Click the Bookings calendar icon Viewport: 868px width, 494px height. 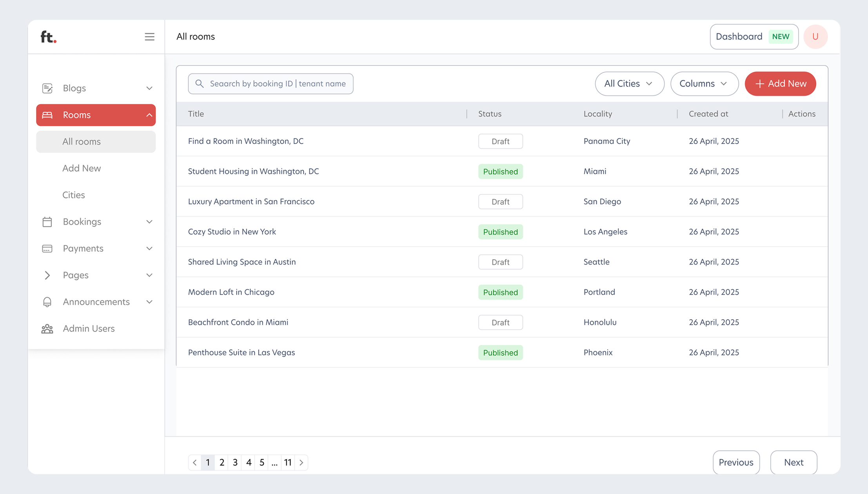coord(47,222)
